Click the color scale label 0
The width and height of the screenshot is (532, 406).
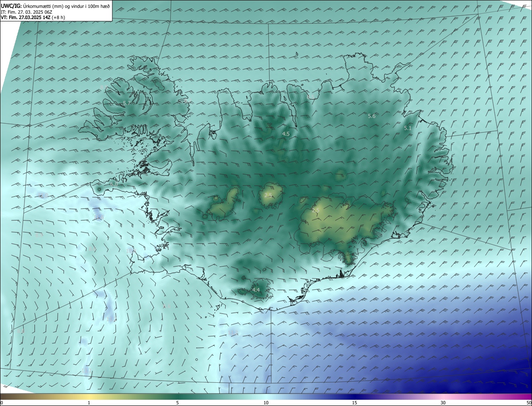pos(2,403)
